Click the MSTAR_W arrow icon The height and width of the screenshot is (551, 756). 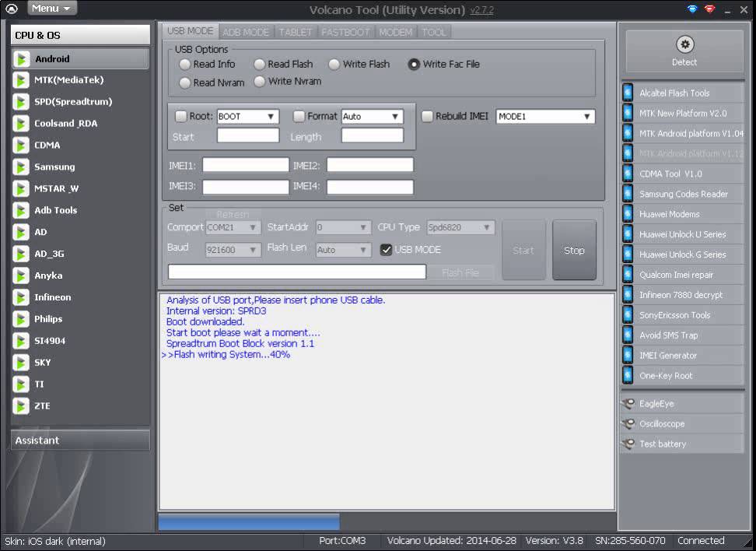tap(21, 188)
